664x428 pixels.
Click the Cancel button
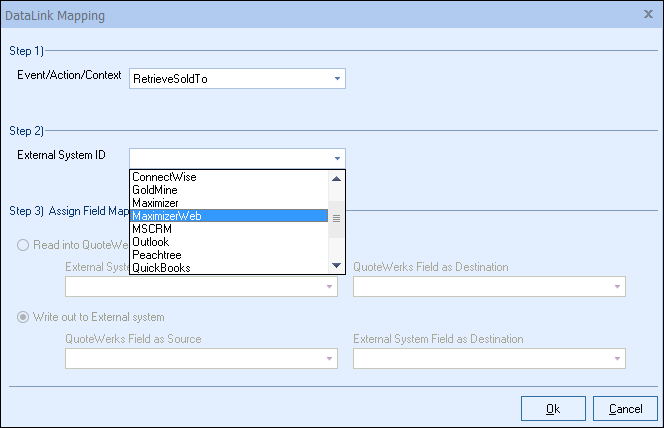(625, 408)
